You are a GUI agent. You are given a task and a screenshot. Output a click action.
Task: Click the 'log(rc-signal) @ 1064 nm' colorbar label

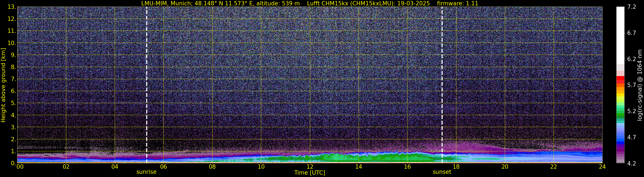click(x=640, y=85)
